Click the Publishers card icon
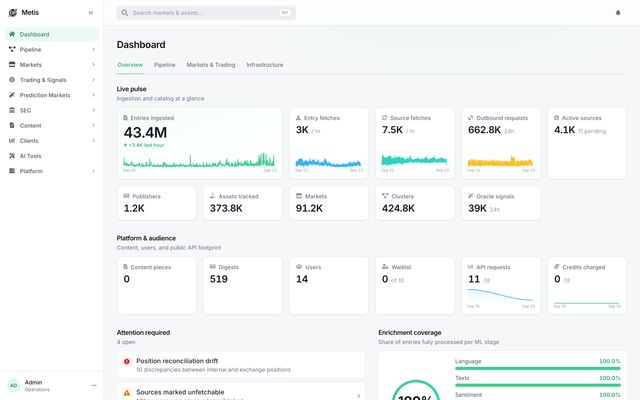This screenshot has width=640, height=400. click(127, 196)
